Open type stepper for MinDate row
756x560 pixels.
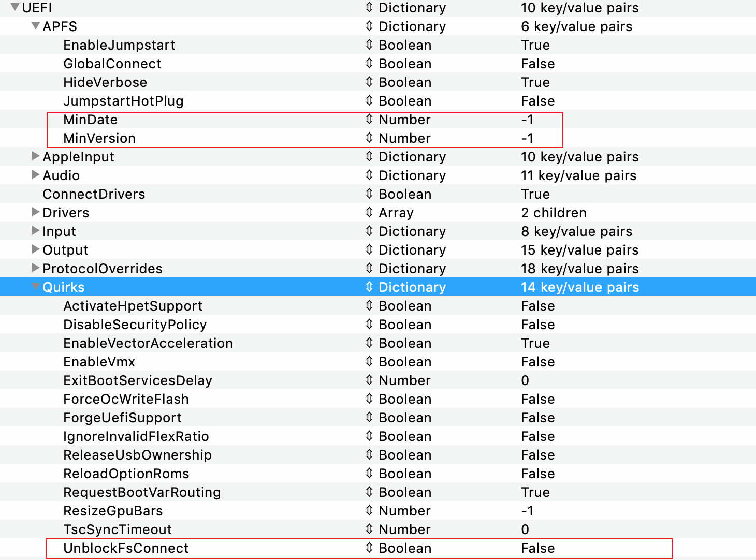coord(369,120)
